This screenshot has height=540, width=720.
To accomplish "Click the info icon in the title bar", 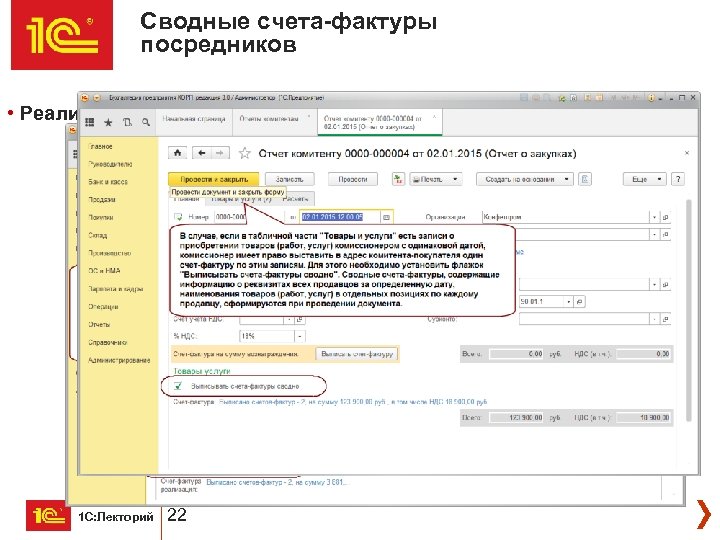I will point(651,98).
